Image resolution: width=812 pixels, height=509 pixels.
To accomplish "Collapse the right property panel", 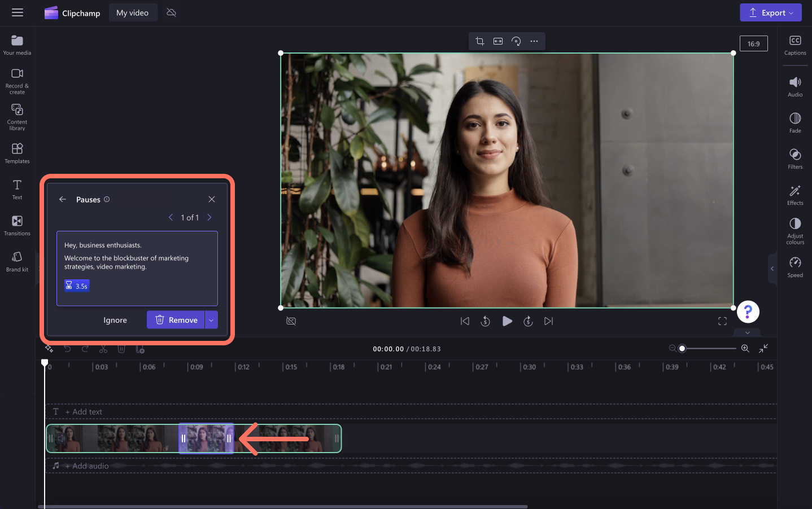I will tap(772, 269).
